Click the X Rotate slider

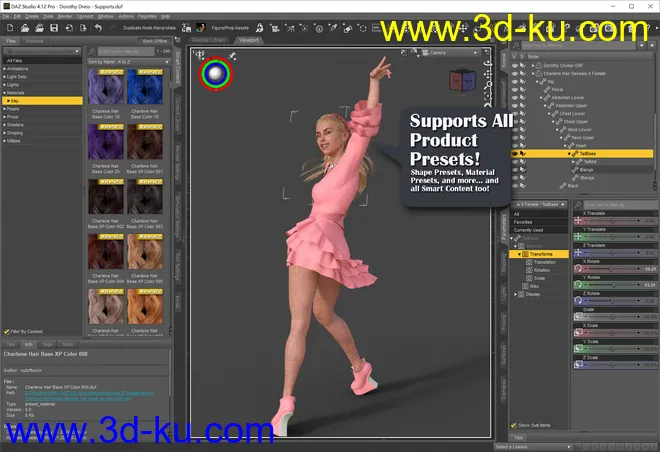[x=610, y=269]
